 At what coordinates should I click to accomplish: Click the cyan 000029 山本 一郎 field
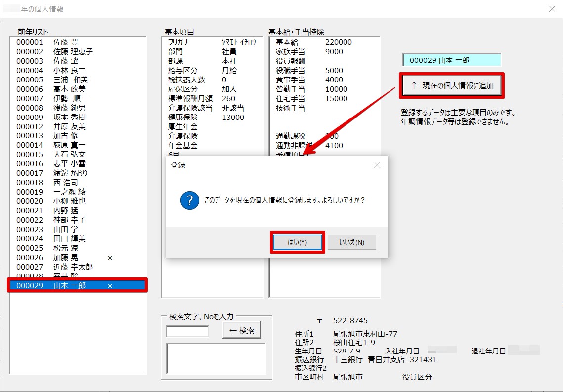click(452, 60)
